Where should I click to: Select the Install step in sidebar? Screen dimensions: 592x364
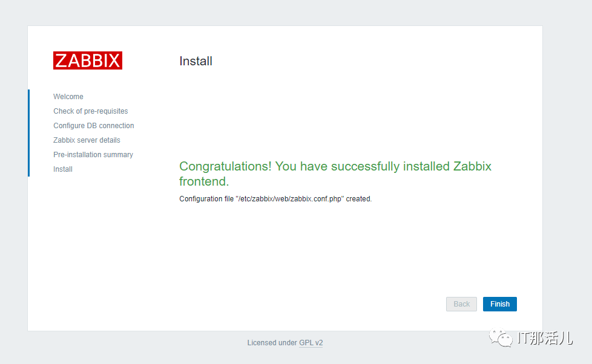63,169
